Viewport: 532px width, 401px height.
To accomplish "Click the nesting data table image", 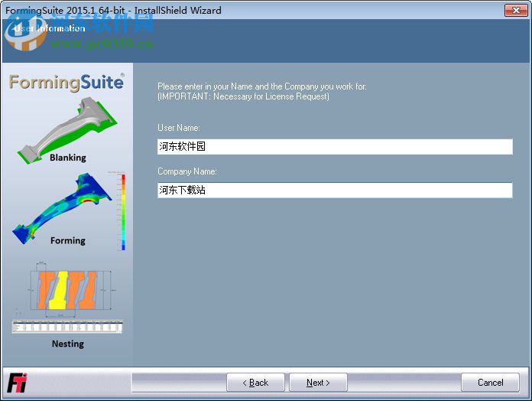I will point(67,327).
